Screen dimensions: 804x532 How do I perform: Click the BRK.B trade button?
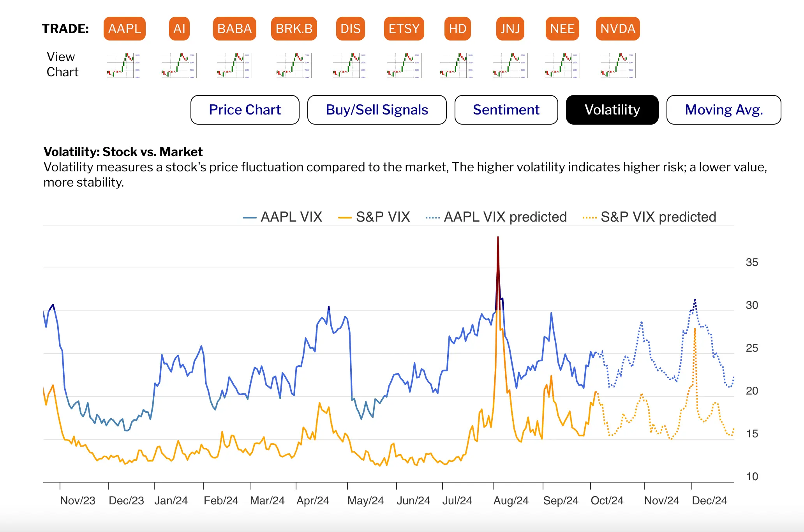(x=294, y=29)
